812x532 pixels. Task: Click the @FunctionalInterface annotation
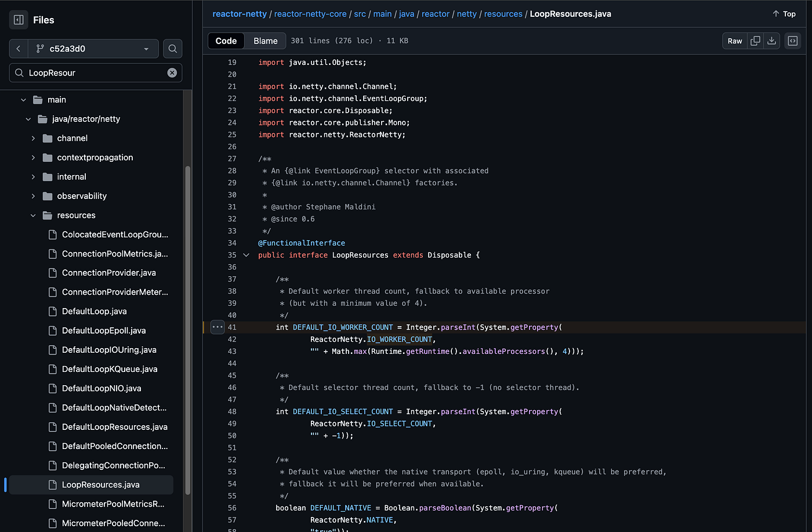[x=302, y=243]
